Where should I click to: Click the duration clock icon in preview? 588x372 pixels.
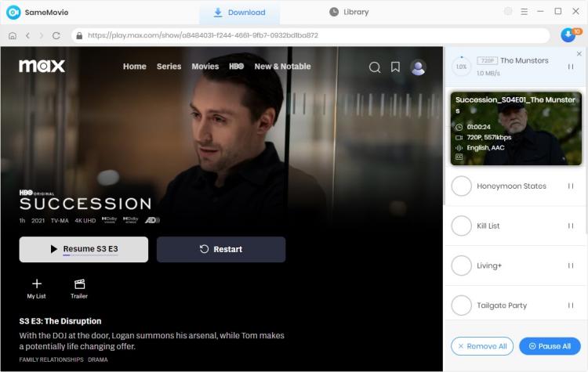459,127
